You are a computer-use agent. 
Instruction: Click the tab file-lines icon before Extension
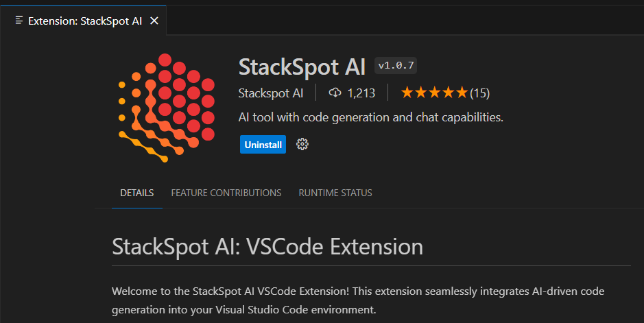tap(19, 20)
